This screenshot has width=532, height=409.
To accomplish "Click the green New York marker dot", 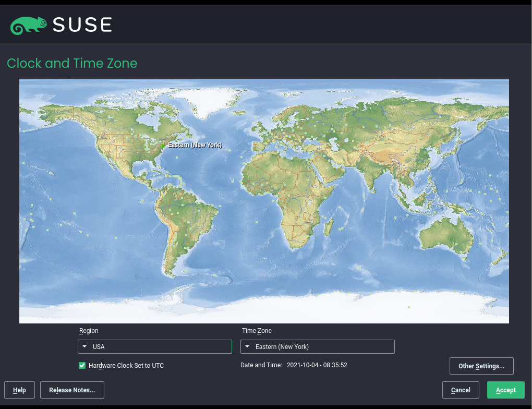I will click(163, 147).
